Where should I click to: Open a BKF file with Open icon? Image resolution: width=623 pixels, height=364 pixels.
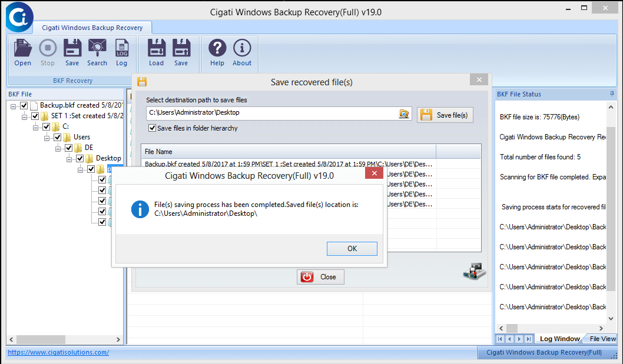[22, 52]
